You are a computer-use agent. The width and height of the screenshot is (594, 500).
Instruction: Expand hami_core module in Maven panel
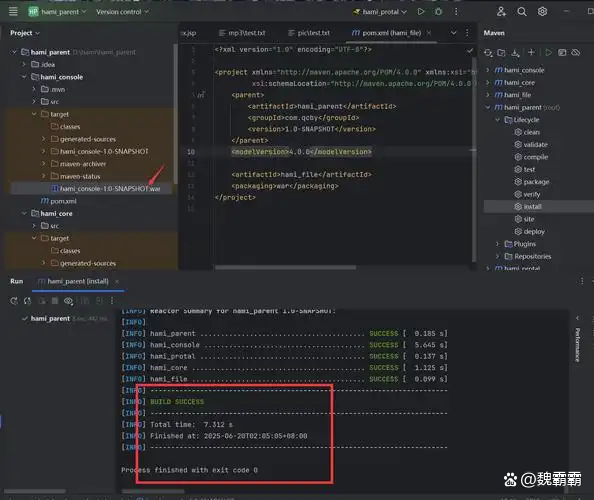(488, 83)
